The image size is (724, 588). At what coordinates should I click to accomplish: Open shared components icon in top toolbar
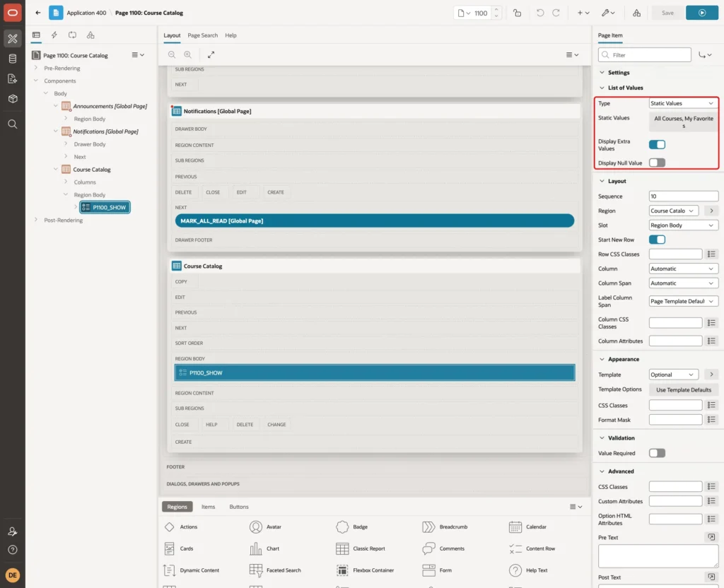[637, 13]
